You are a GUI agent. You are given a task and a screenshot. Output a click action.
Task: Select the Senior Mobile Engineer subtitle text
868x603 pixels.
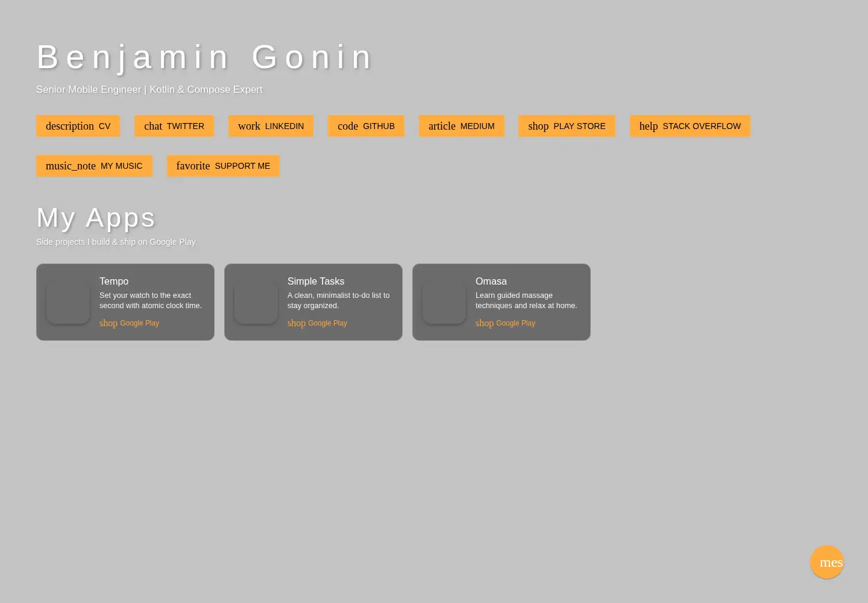click(x=149, y=89)
